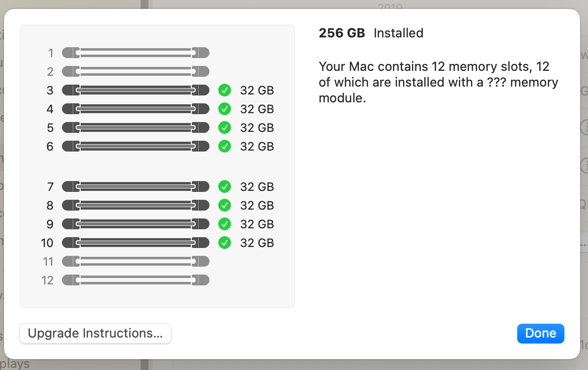This screenshot has width=588, height=370.
Task: Select the slot 7 memory module icon
Action: click(136, 186)
